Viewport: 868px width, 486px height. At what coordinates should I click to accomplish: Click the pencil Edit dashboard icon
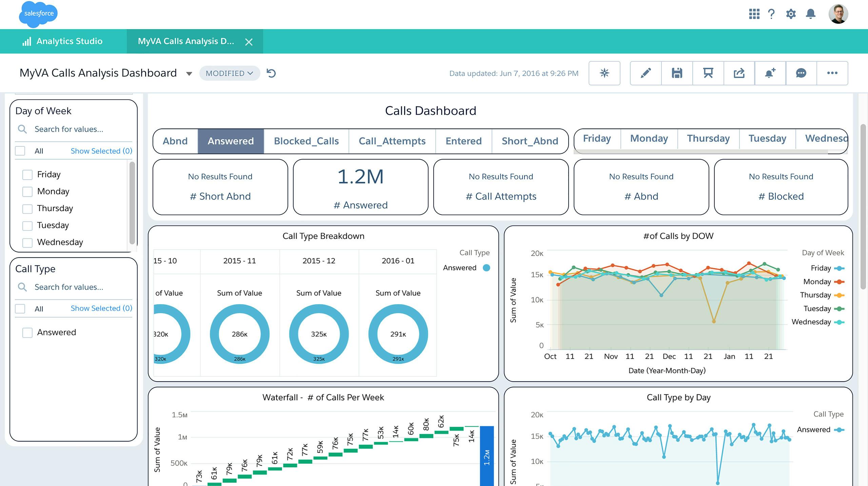click(x=646, y=73)
